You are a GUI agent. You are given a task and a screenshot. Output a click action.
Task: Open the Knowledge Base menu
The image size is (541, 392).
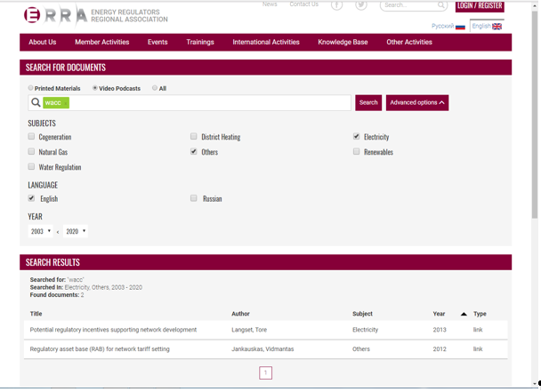(x=343, y=42)
